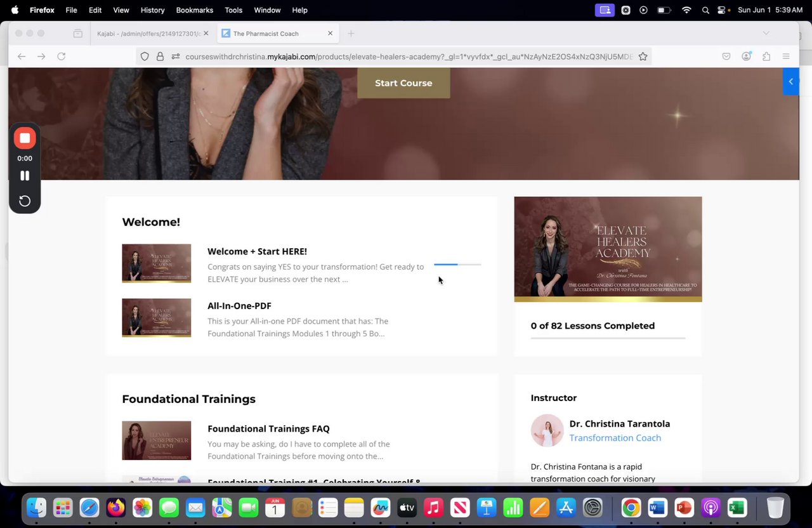This screenshot has height=528, width=812.
Task: Click the Elevate Healers Academy sidebar image
Action: [608, 249]
